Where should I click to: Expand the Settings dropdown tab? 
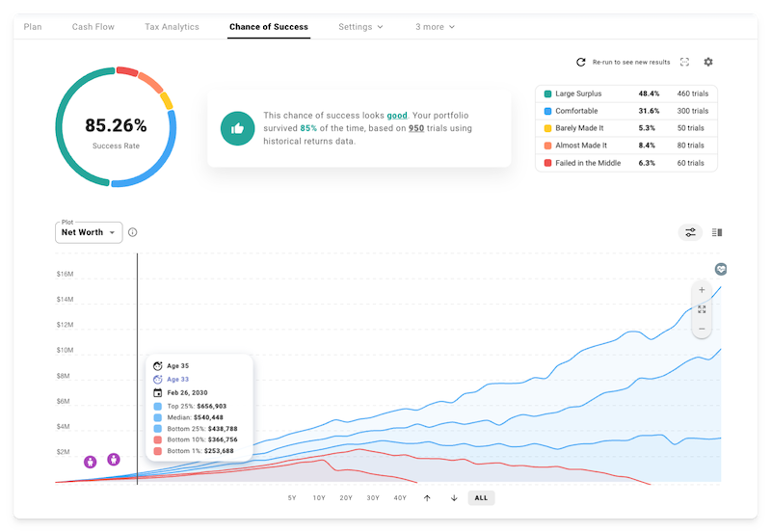[360, 27]
